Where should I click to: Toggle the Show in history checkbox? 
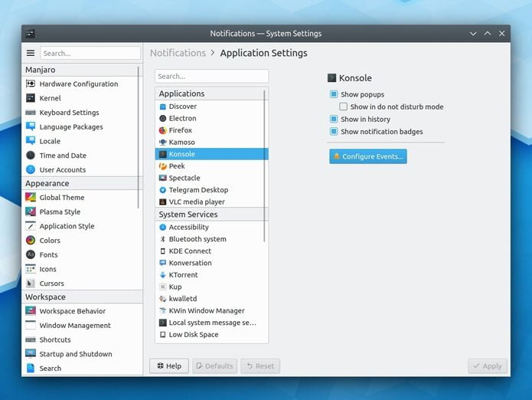[334, 120]
